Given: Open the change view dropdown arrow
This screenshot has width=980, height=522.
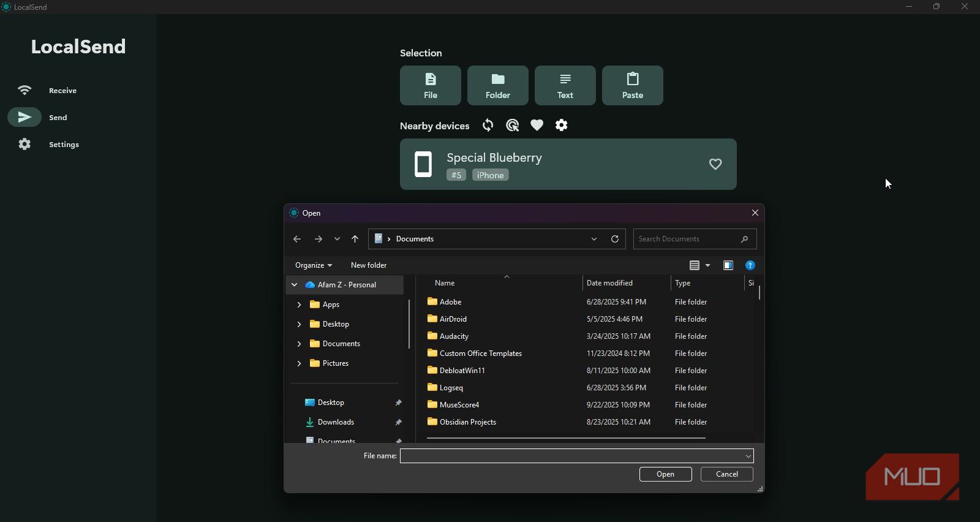Looking at the screenshot, I should click(708, 265).
